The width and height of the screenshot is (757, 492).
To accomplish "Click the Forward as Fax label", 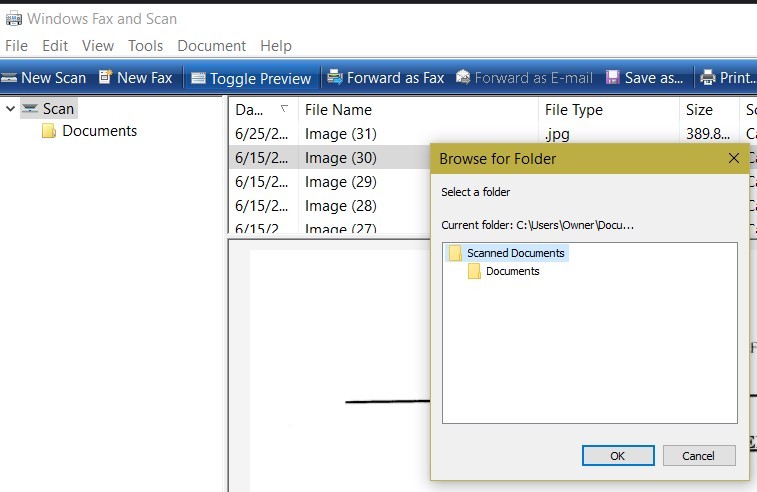I will point(395,78).
